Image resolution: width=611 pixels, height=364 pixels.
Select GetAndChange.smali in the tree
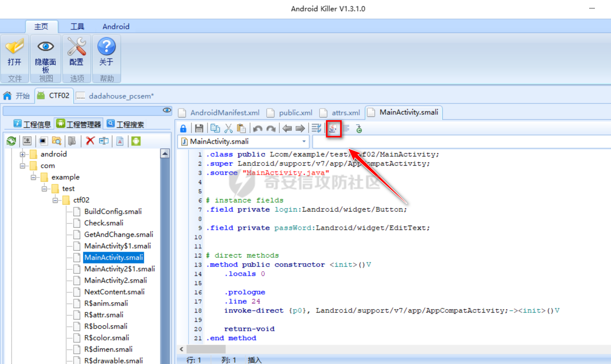pos(118,234)
